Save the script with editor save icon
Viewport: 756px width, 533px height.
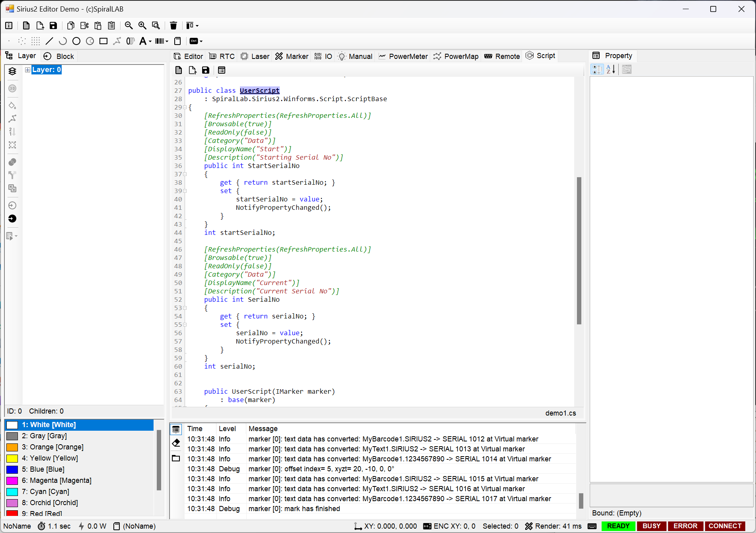coord(205,70)
